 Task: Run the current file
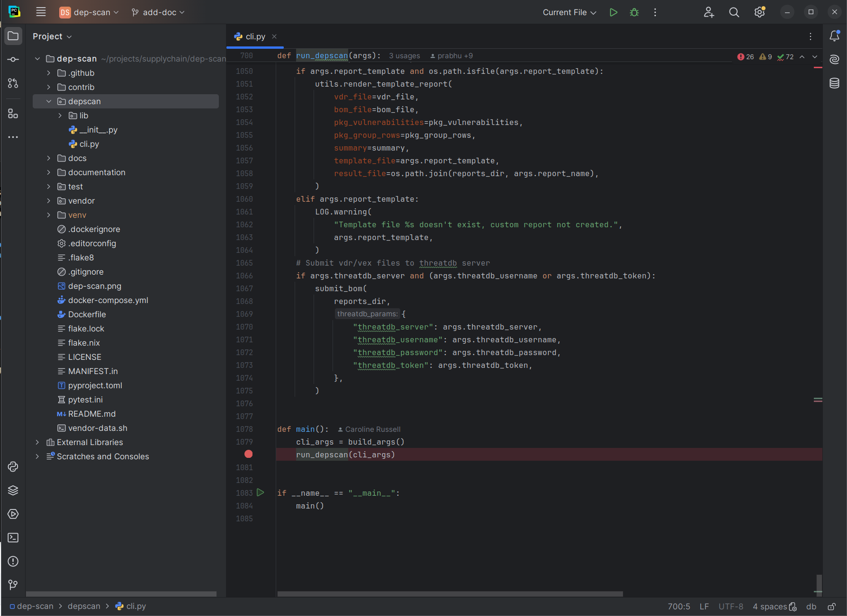pyautogui.click(x=613, y=12)
